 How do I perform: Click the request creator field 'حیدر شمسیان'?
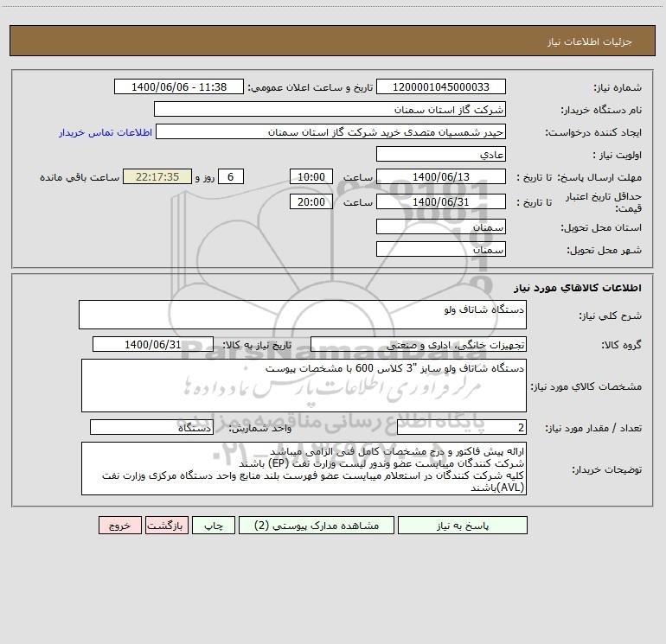[x=331, y=132]
